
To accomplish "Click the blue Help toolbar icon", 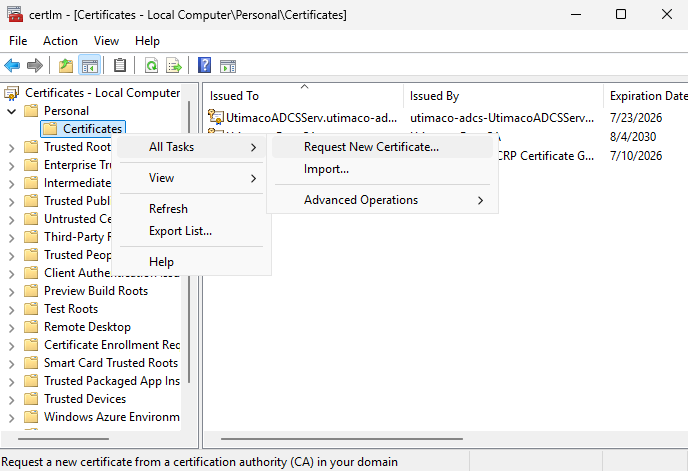I will (205, 66).
